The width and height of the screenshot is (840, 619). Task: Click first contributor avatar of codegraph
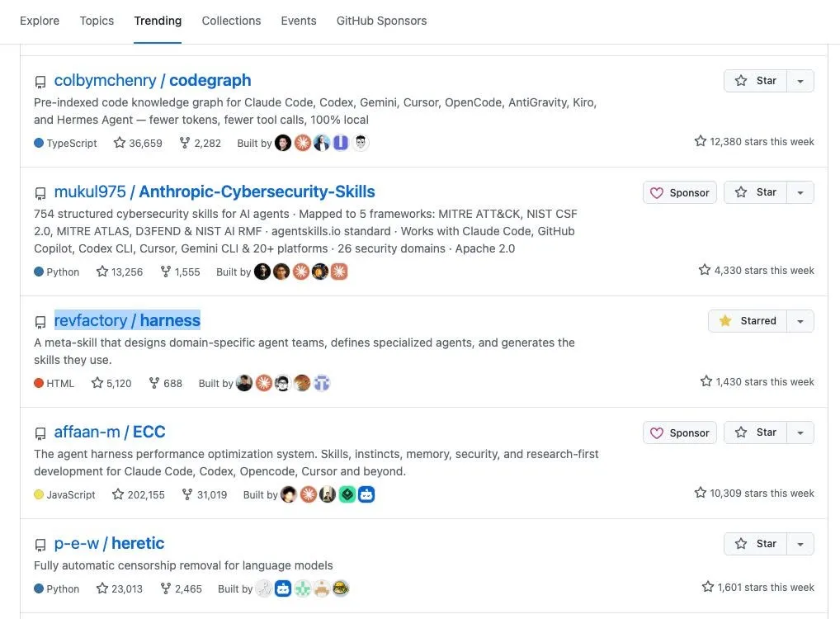pos(283,143)
